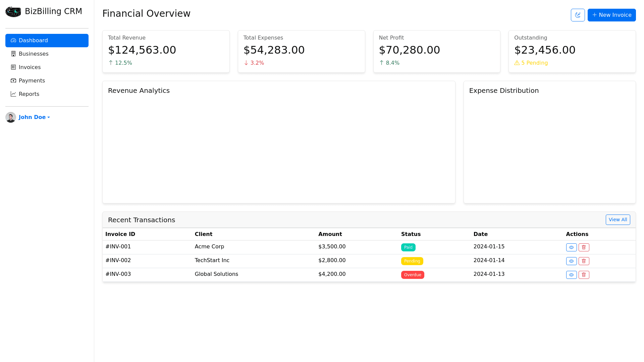
Task: Delete invoice #INV-003 with the trash icon
Action: [584, 275]
